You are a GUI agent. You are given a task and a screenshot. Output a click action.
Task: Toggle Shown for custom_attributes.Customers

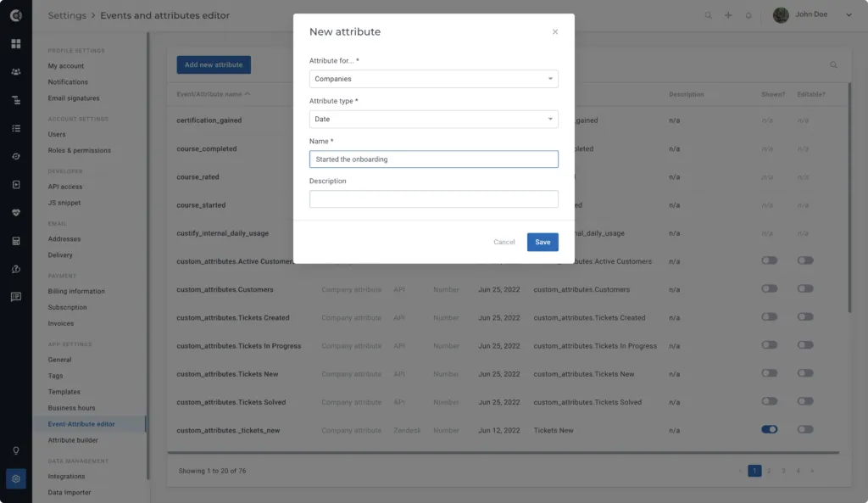(x=770, y=288)
